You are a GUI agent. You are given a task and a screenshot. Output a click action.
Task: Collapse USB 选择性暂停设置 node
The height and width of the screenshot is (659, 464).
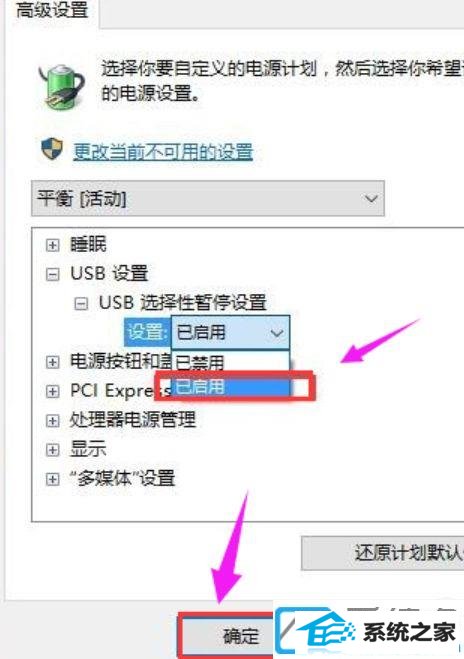[x=81, y=303]
